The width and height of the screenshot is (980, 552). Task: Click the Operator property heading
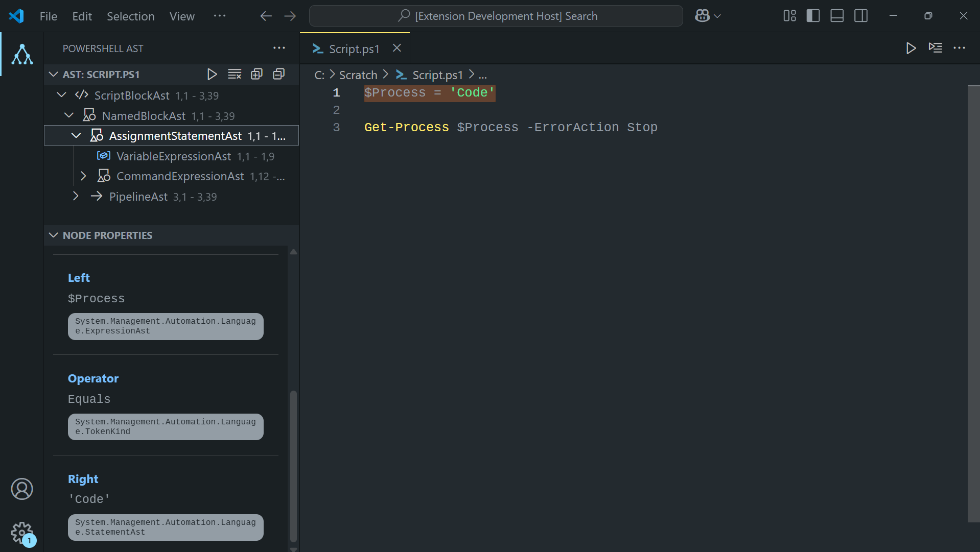(x=93, y=378)
